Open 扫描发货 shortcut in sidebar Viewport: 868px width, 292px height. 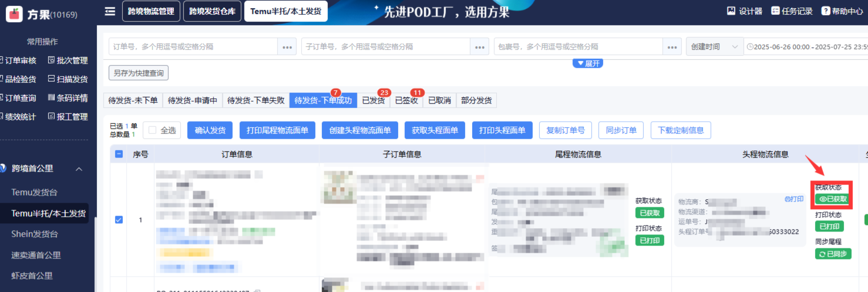tap(68, 79)
